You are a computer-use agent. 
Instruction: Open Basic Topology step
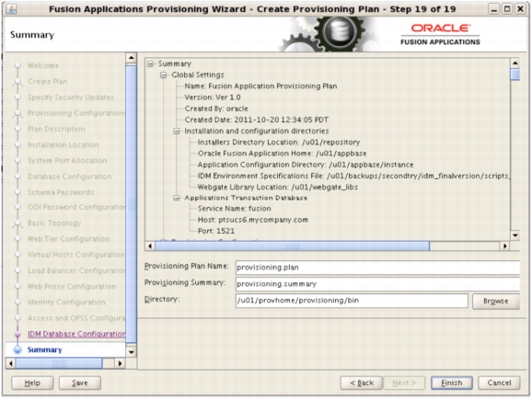coord(54,223)
